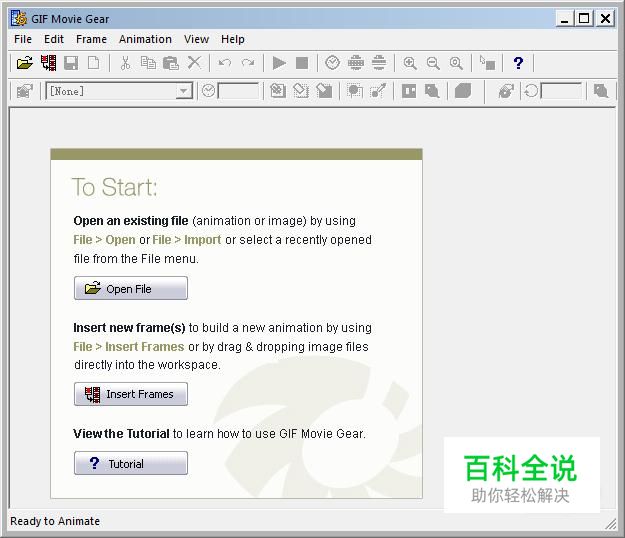Click the far-right icon on second toolbar

pos(601,91)
